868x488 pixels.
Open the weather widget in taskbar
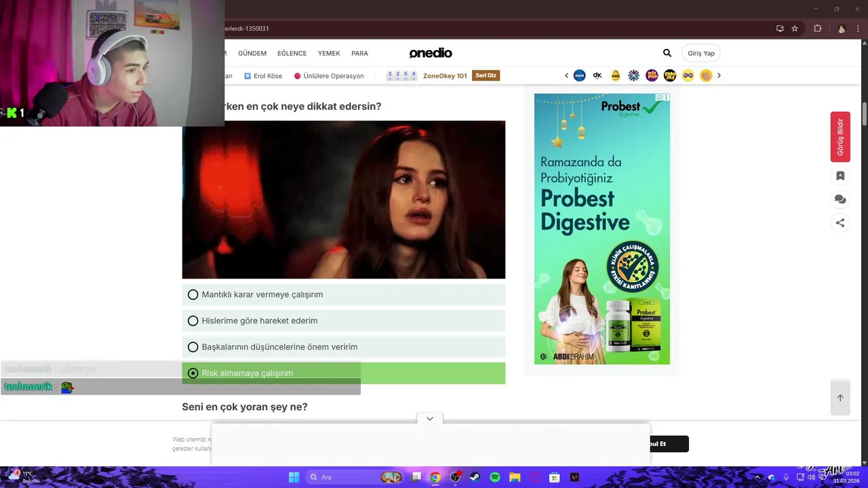click(x=24, y=477)
